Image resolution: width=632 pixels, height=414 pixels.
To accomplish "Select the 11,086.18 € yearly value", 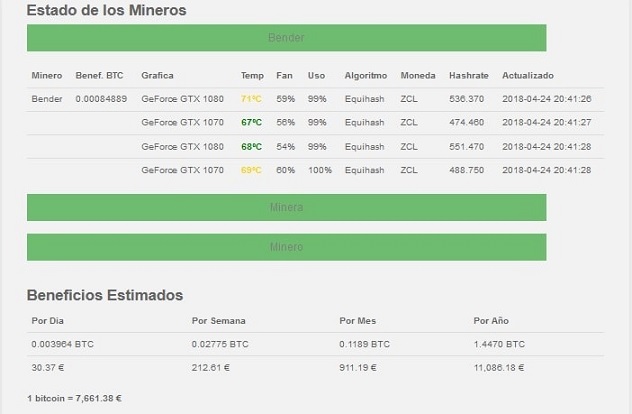I will tap(499, 368).
